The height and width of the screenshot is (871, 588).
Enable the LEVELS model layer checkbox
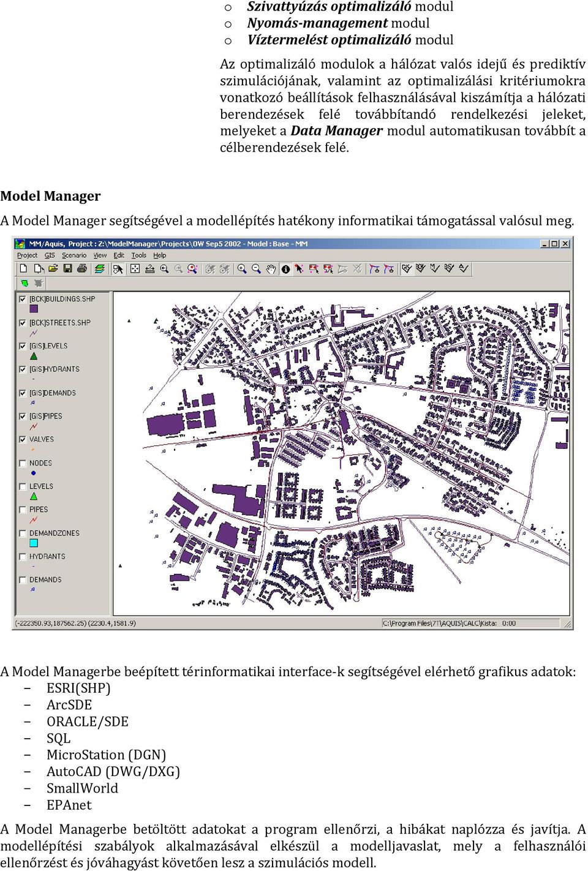click(x=23, y=486)
